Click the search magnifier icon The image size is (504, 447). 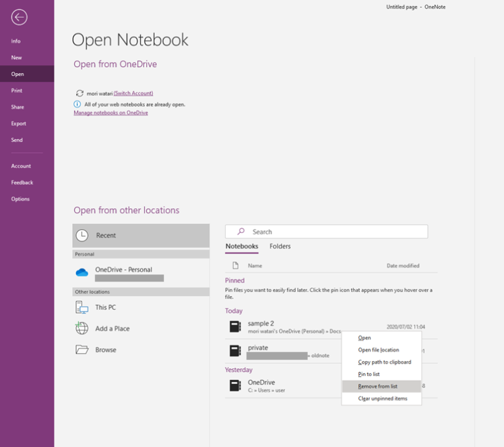[x=241, y=232]
